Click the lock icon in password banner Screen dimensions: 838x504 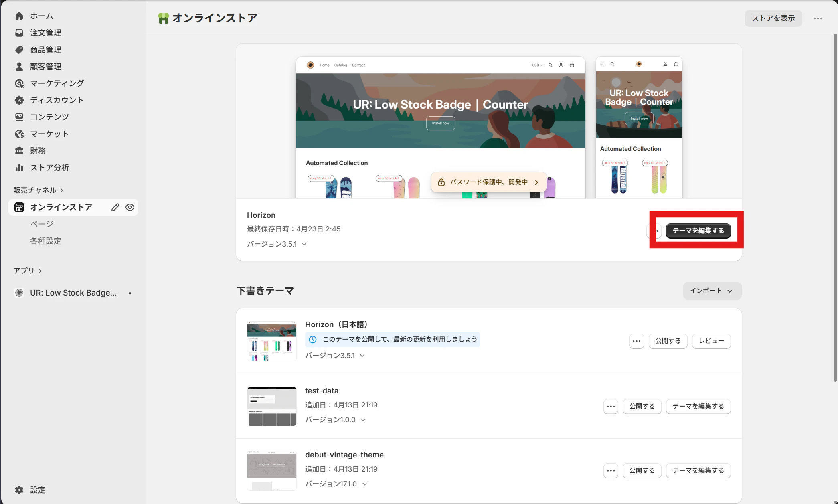click(x=441, y=182)
